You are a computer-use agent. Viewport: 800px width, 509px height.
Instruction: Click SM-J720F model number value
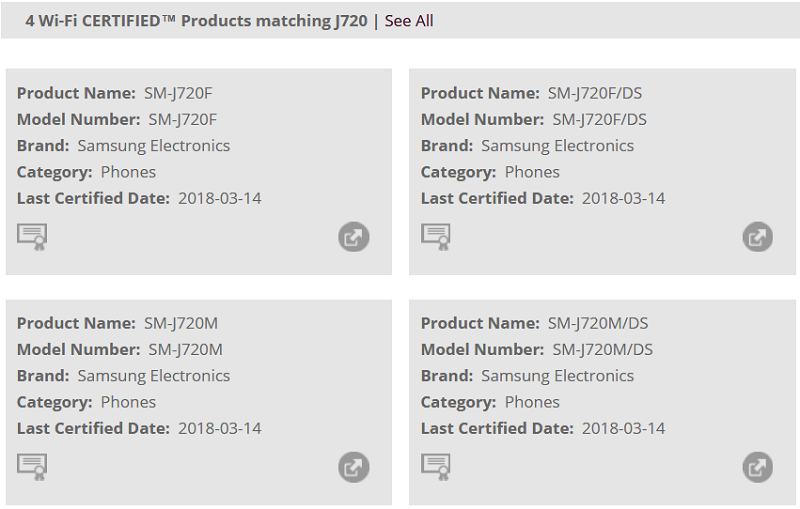(182, 119)
